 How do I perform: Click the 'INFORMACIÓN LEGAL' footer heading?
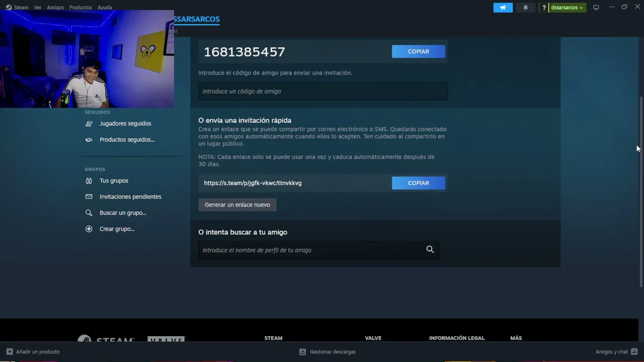pos(457,338)
